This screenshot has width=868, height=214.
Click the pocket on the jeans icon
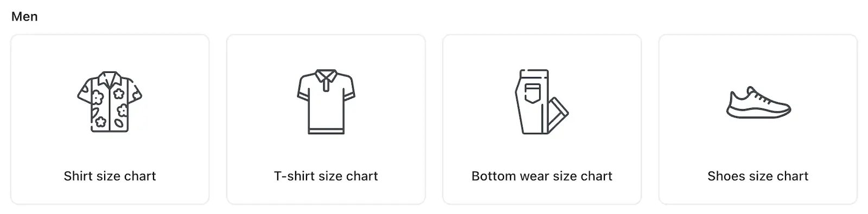tap(533, 93)
